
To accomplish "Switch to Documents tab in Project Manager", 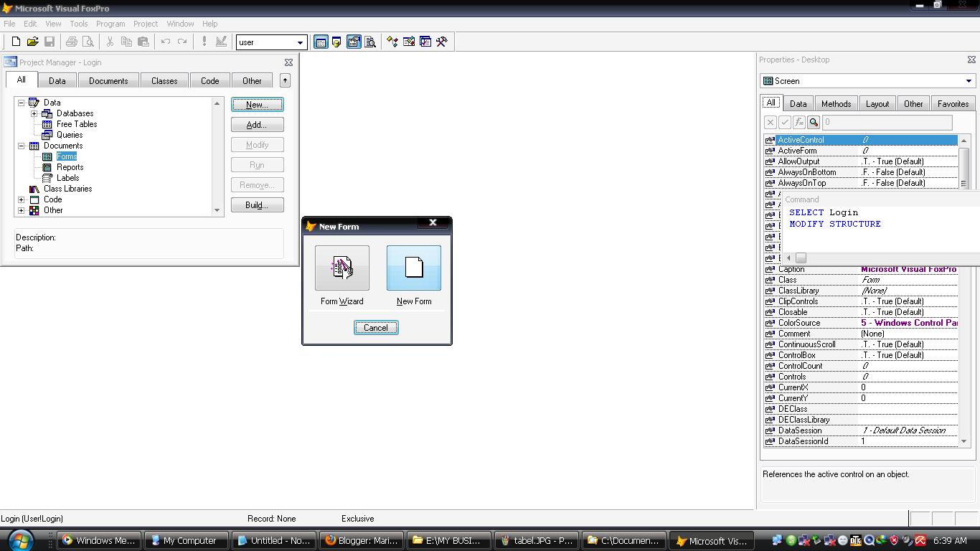I will pyautogui.click(x=108, y=81).
